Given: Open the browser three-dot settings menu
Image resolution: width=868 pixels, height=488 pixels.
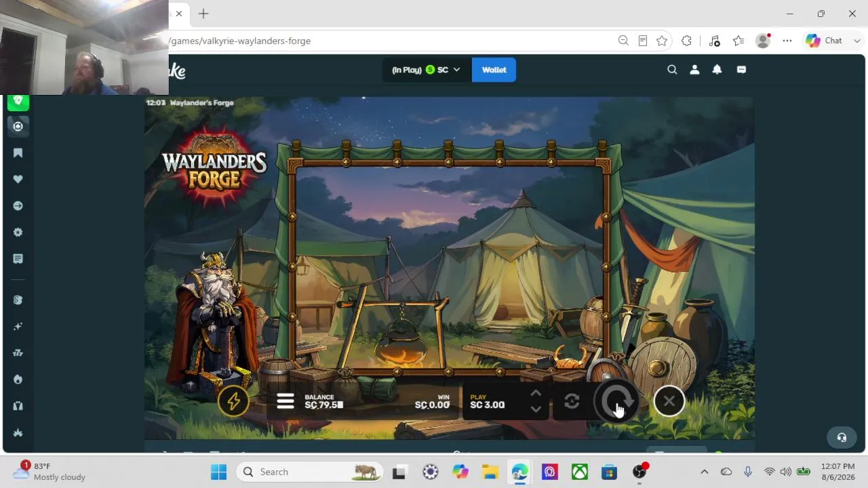Looking at the screenshot, I should point(787,41).
